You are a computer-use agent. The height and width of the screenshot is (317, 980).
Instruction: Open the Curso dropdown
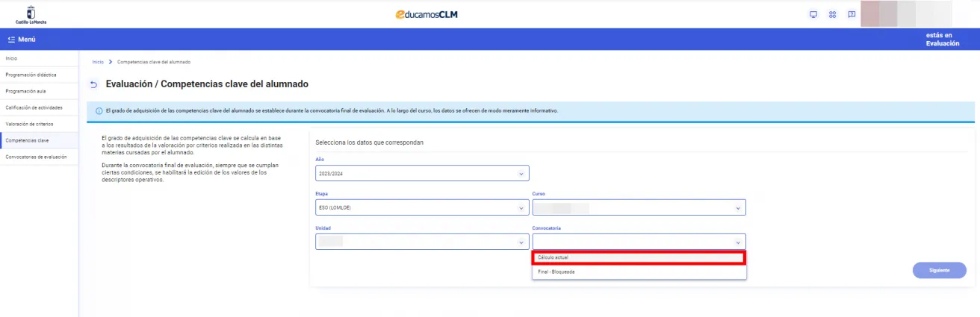639,207
